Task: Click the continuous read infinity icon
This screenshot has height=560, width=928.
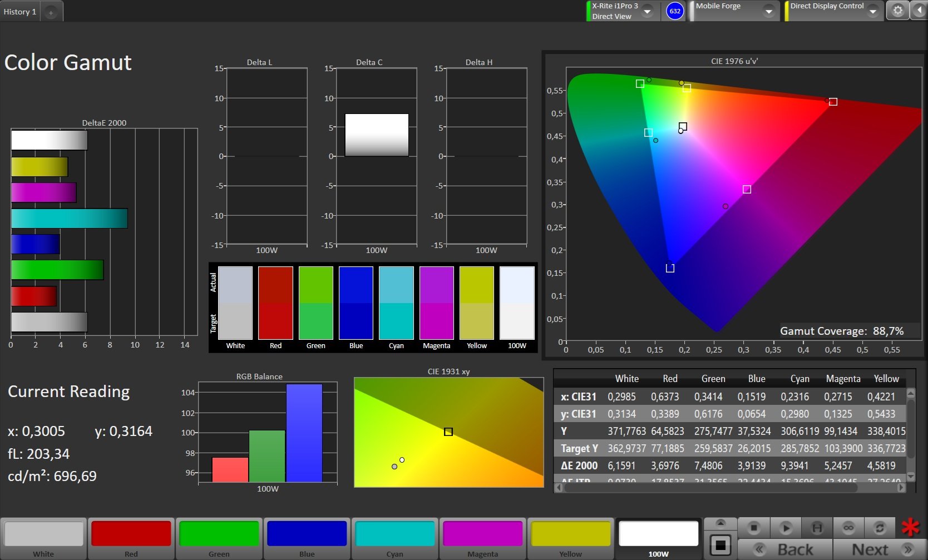Action: click(848, 527)
